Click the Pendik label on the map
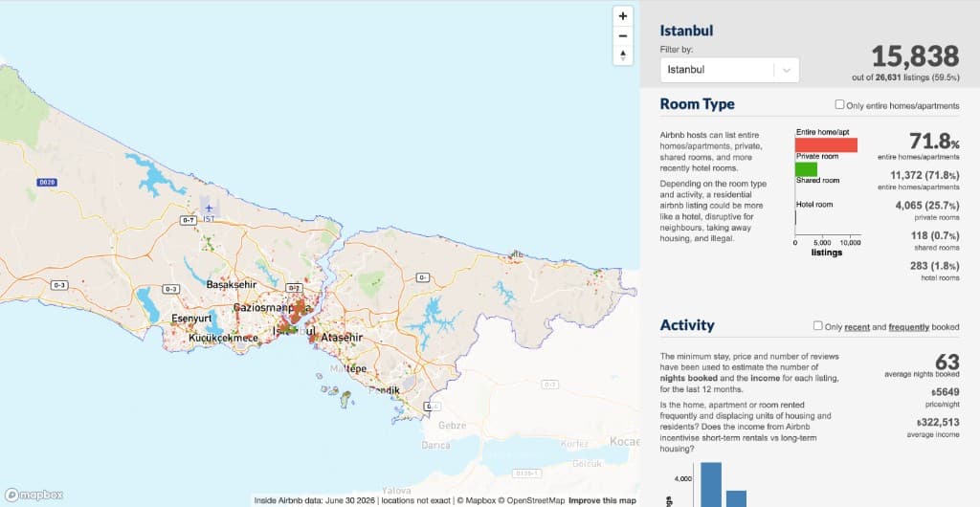The height and width of the screenshot is (507, 980). pyautogui.click(x=384, y=391)
